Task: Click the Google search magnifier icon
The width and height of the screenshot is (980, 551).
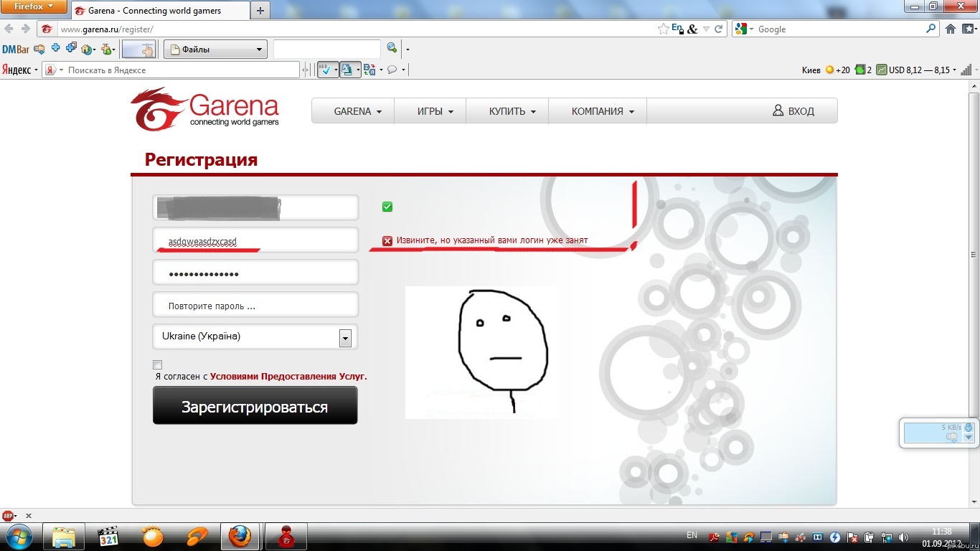Action: [x=931, y=29]
